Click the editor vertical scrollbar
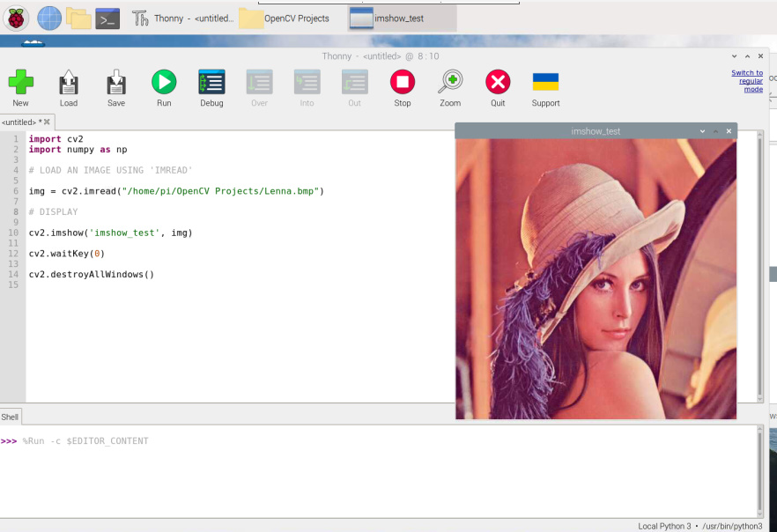 [760, 268]
